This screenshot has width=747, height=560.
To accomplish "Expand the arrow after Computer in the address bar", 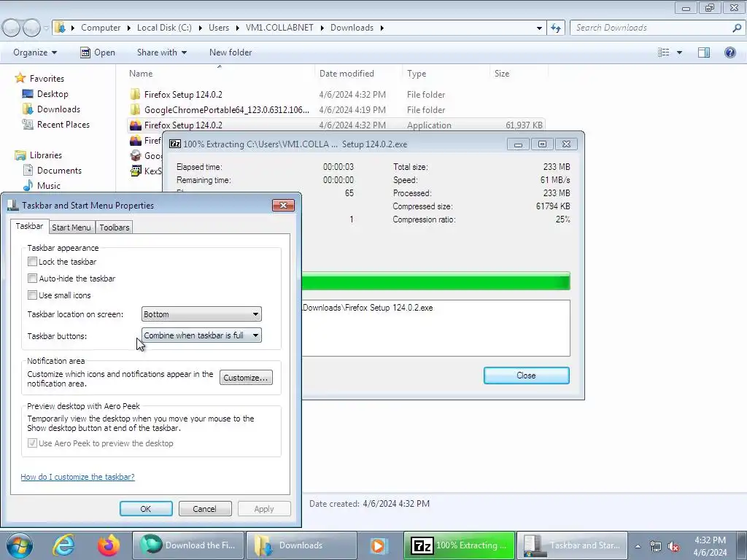I will click(x=129, y=28).
